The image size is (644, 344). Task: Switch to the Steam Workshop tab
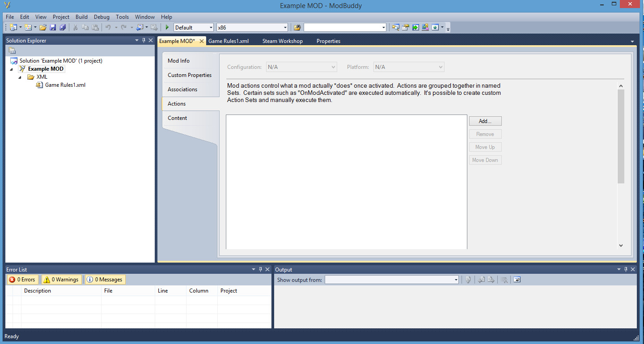pyautogui.click(x=282, y=41)
